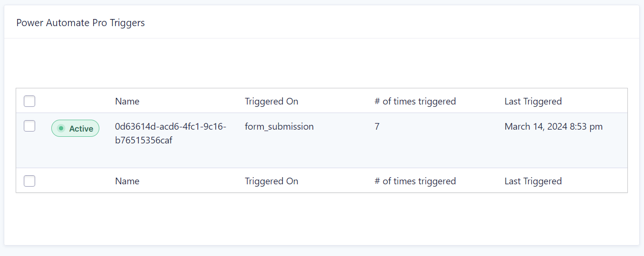Sort by # of times triggered header
Screen dimensions: 644x256
click(415, 101)
